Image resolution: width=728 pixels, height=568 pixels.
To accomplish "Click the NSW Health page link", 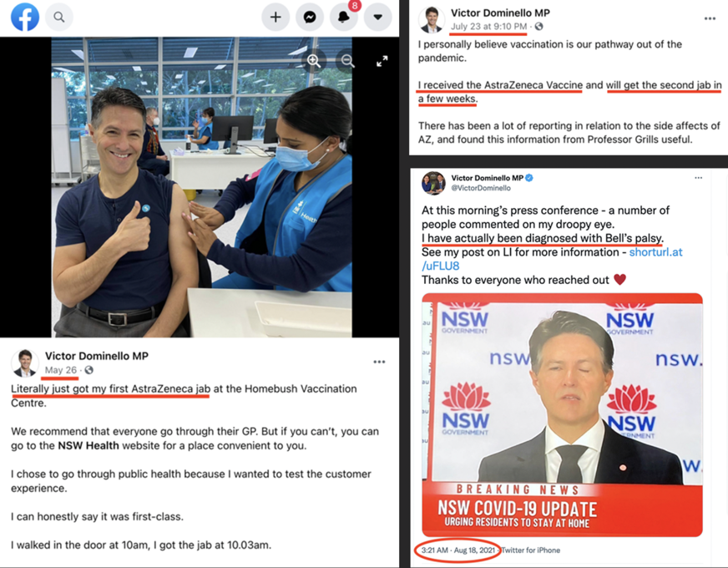I will [88, 446].
